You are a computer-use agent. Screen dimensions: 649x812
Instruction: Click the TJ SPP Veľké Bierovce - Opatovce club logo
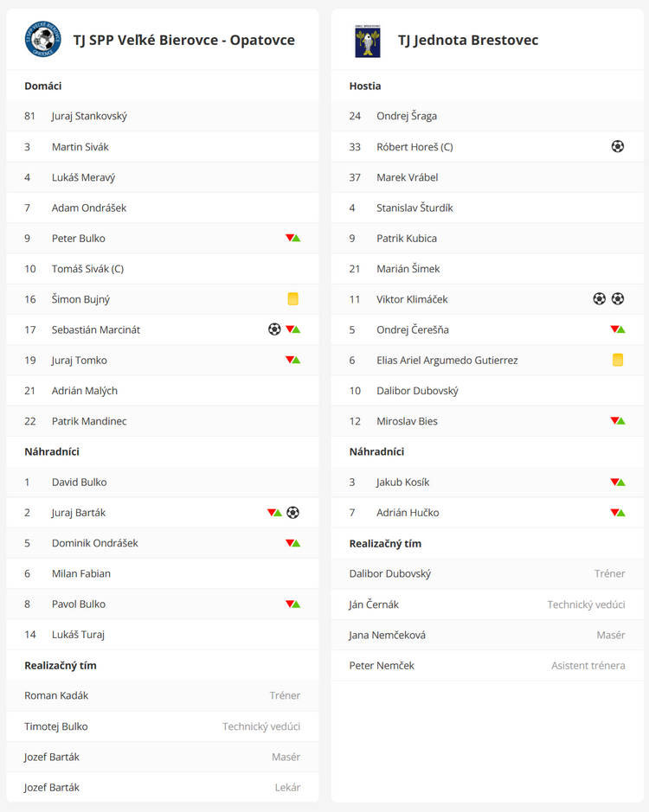[x=42, y=40]
